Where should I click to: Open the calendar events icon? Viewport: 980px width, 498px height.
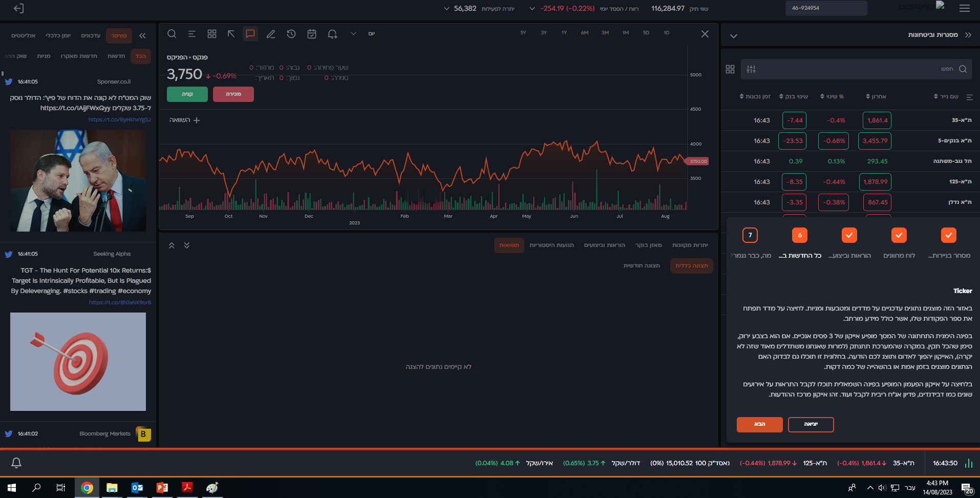[x=312, y=34]
